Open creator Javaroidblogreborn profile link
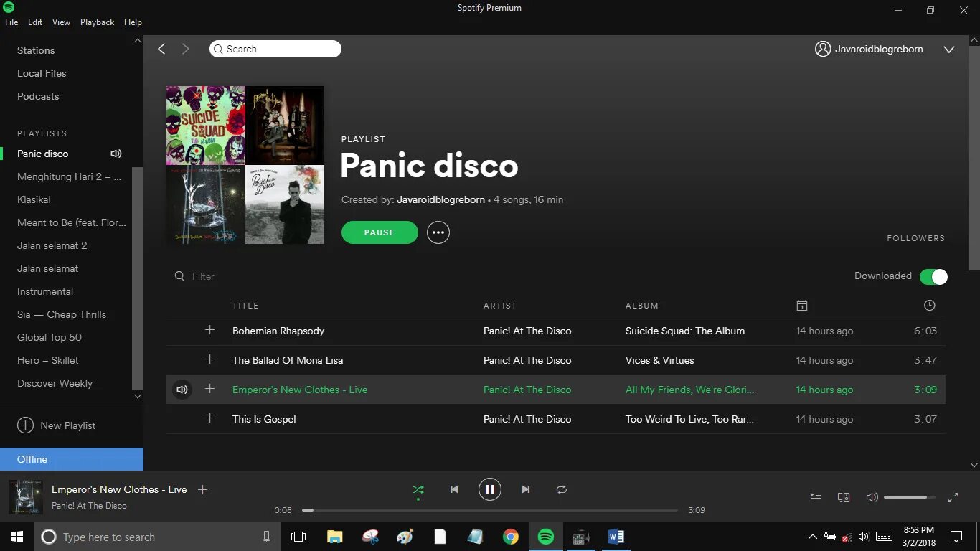The image size is (980, 551). 440,199
